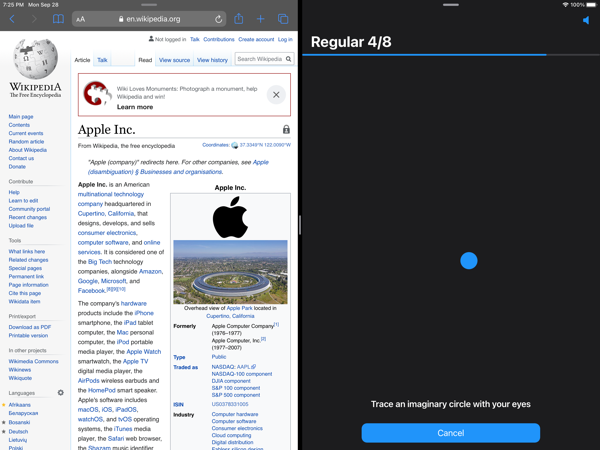Image resolution: width=600 pixels, height=450 pixels.
Task: Open the View history tab
Action: click(x=212, y=60)
